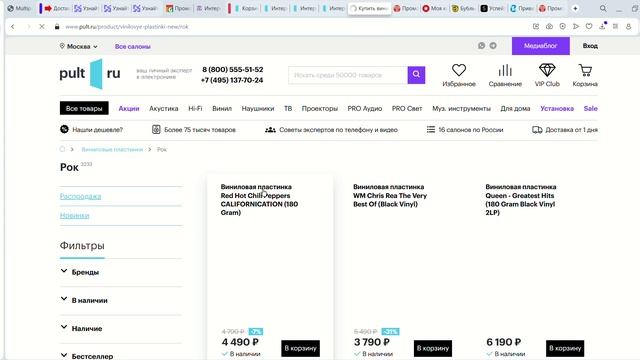The height and width of the screenshot is (360, 640).
Task: Stop page loading with the X icon
Action: pyautogui.click(x=42, y=27)
